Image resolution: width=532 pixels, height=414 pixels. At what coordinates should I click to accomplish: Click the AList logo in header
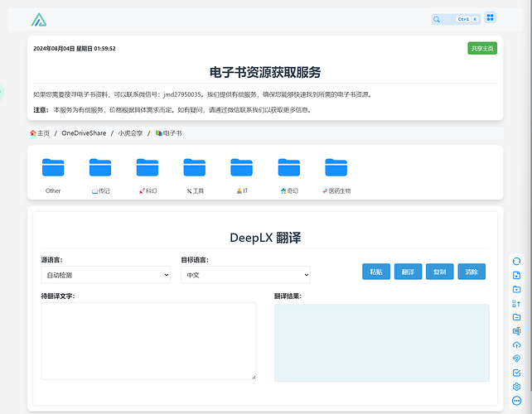[39, 20]
